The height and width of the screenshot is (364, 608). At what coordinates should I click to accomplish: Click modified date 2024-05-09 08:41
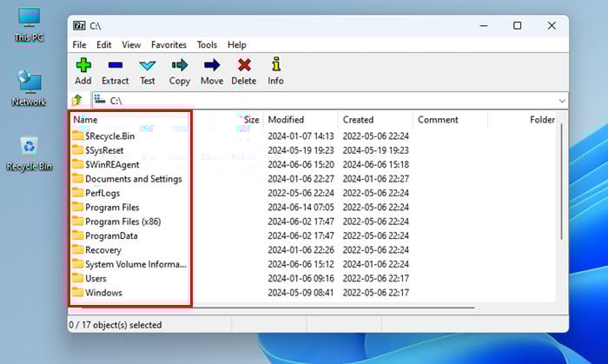point(301,293)
